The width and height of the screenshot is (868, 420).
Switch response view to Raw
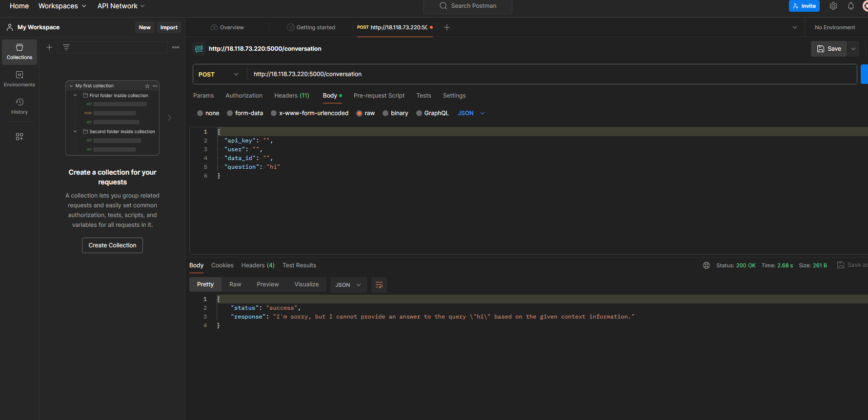tap(235, 284)
